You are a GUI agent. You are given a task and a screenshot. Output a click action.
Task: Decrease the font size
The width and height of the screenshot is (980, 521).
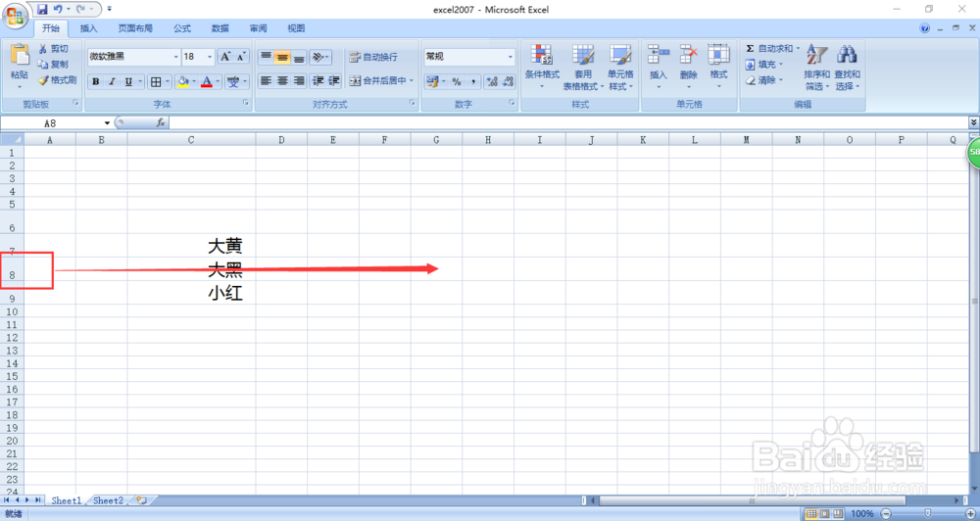coord(241,57)
